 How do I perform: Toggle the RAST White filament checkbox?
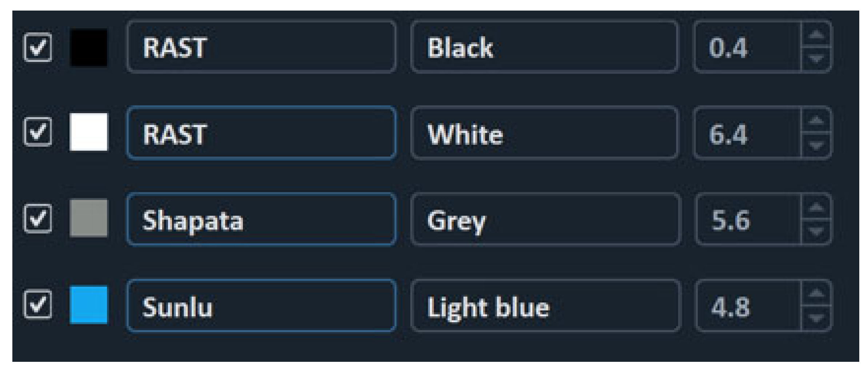(37, 132)
